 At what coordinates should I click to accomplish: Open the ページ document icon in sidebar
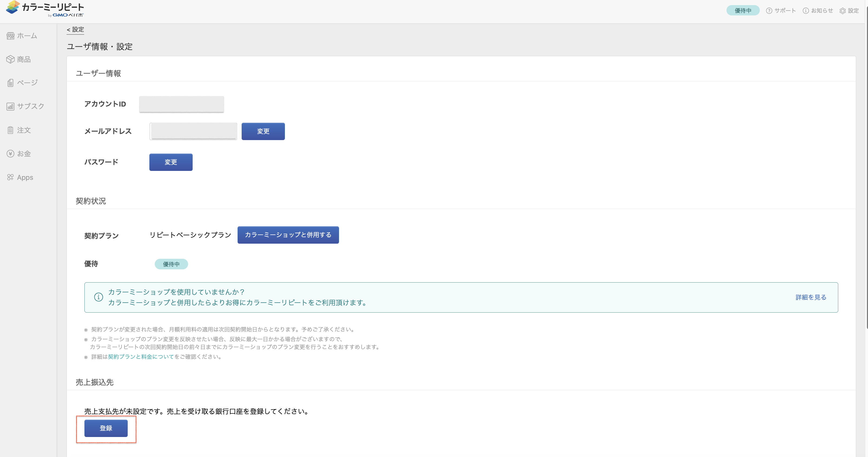tap(11, 83)
